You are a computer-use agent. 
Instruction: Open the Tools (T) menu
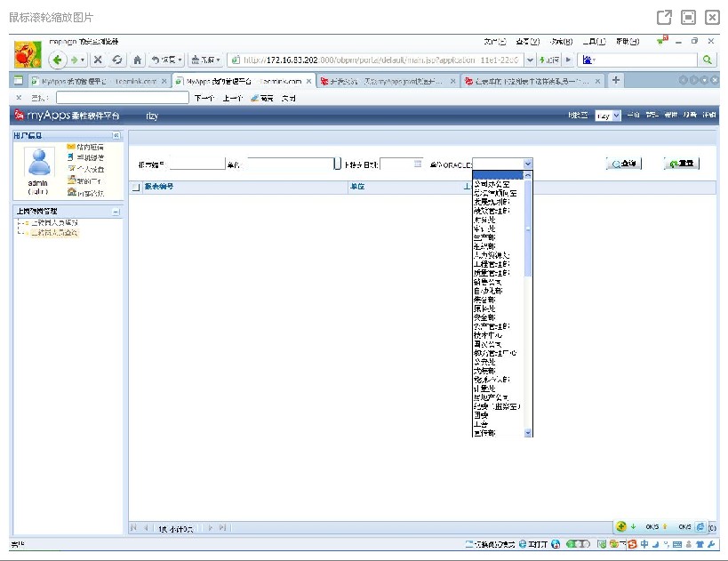pyautogui.click(x=595, y=41)
